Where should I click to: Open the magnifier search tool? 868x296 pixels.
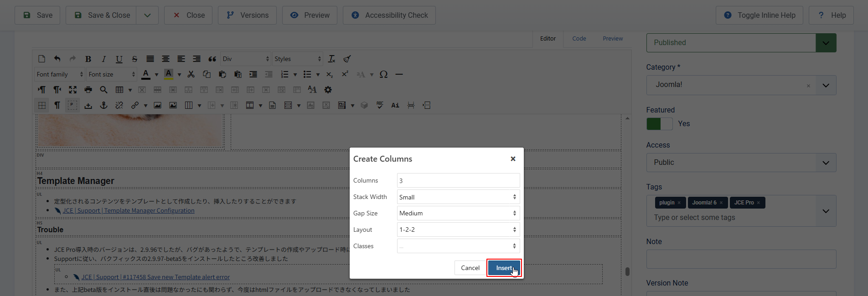click(x=103, y=90)
